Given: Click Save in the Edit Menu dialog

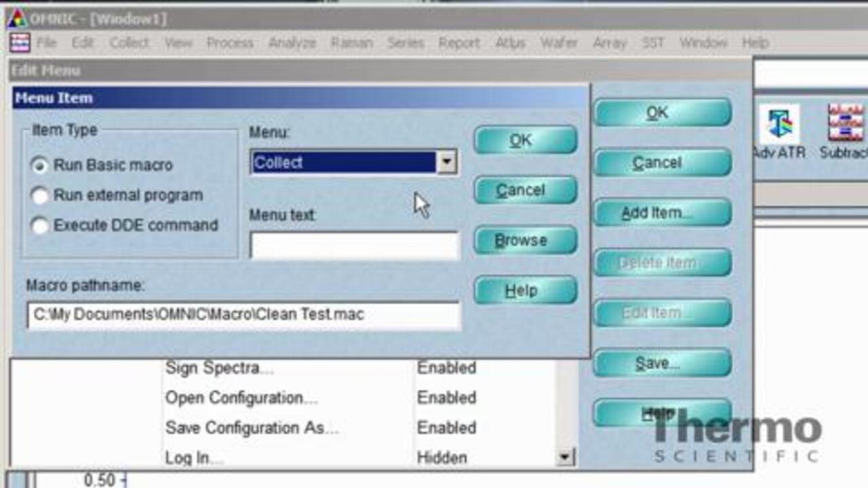Looking at the screenshot, I should [x=662, y=363].
